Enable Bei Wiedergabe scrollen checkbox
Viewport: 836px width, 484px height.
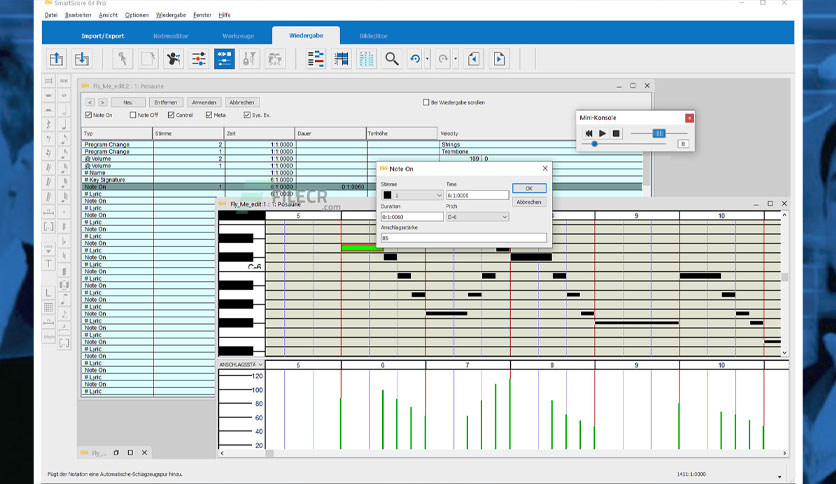pos(426,102)
